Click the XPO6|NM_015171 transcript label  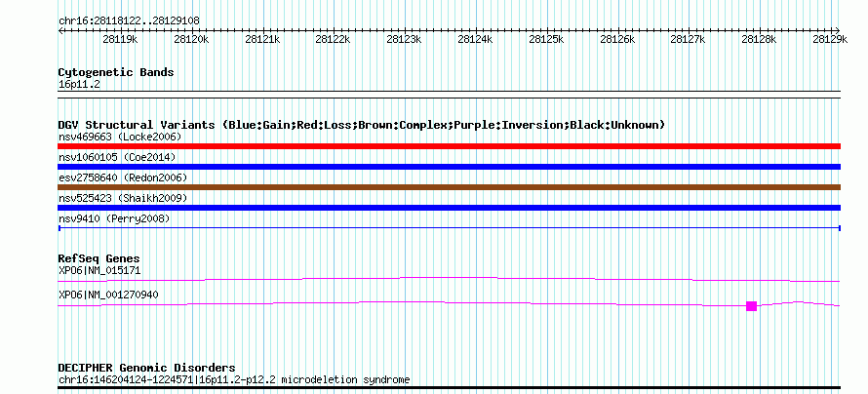click(99, 270)
